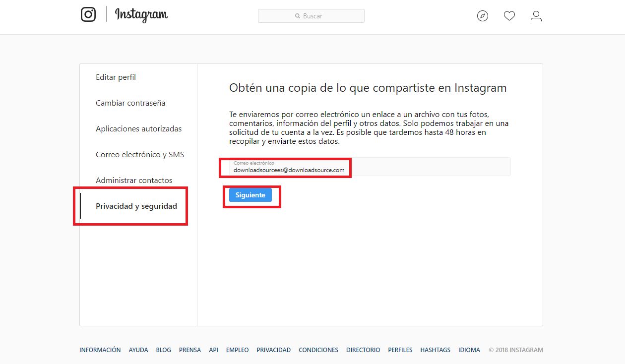
Task: Open the DIRECTORIO footer link
Action: pos(363,350)
